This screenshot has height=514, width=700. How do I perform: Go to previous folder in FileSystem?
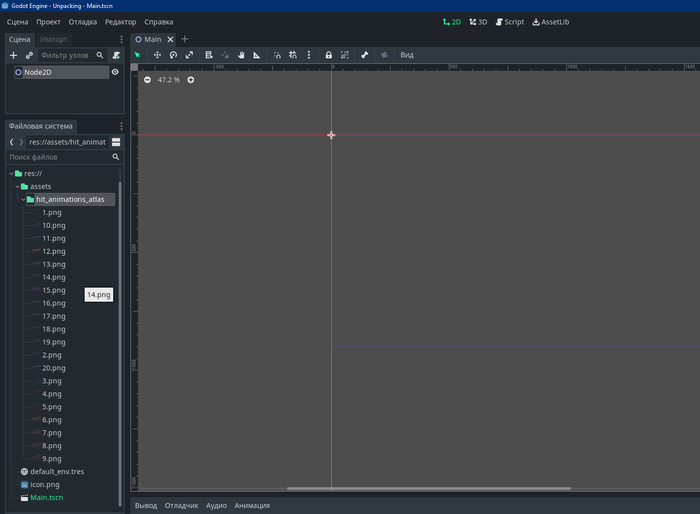[12, 142]
